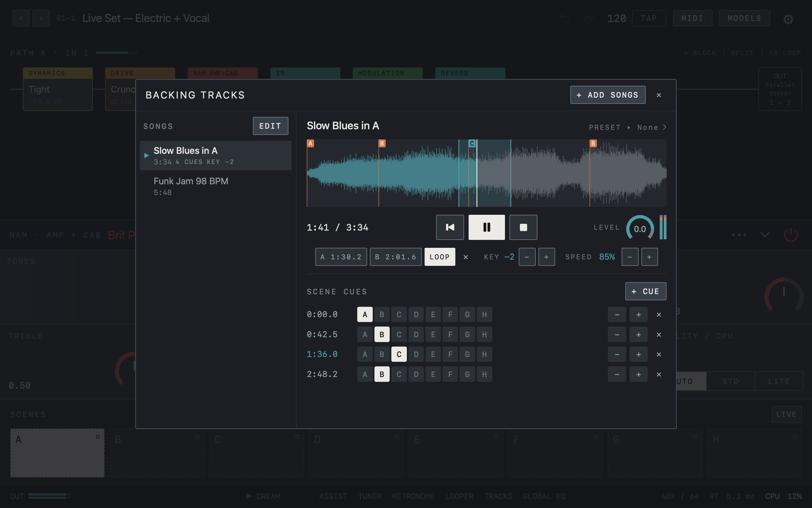Open amp block three-dots menu
The width and height of the screenshot is (812, 508).
coord(739,235)
